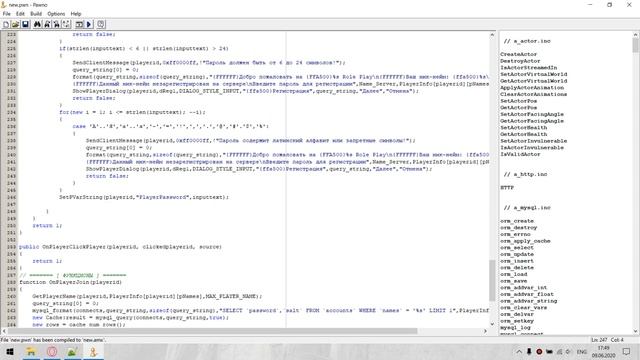Viewport: 640px width, 360px height.
Task: Select orm_addvar_int in function list
Action: pos(523,288)
